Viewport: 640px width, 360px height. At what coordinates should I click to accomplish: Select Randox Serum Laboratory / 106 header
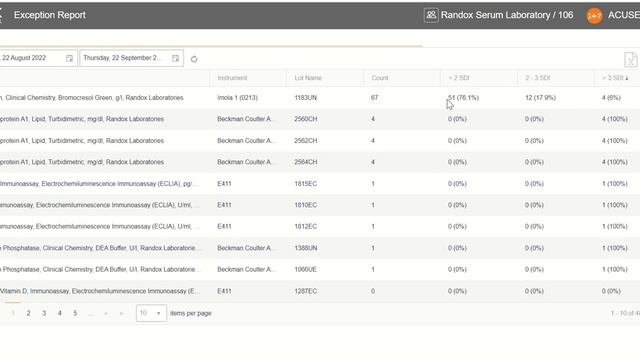coord(507,15)
